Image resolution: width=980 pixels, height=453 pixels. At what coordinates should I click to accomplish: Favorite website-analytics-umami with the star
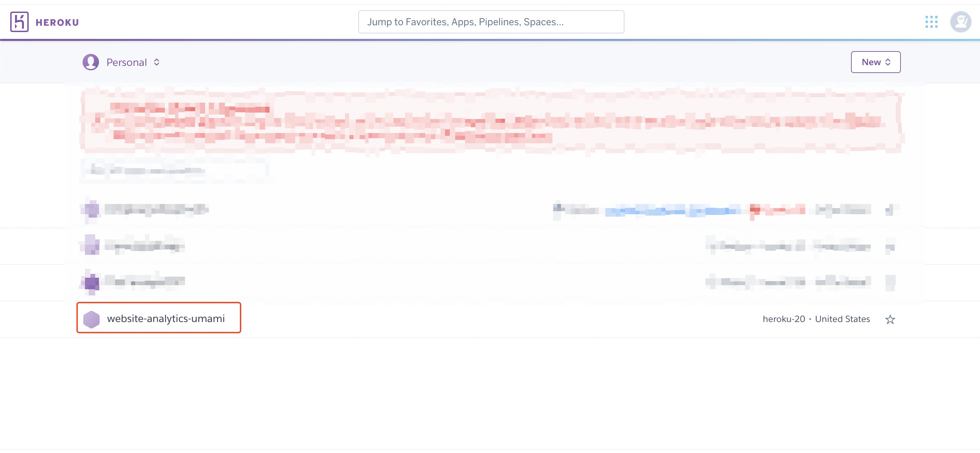890,320
